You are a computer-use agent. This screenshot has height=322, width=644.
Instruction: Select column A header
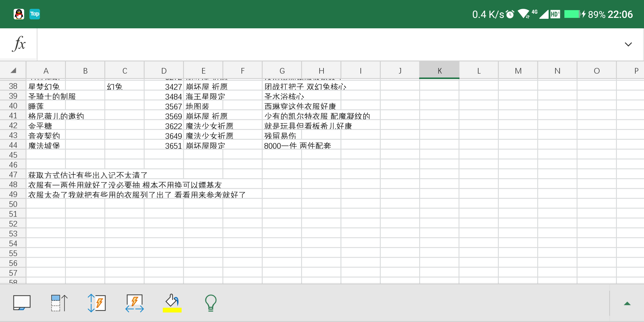(46, 70)
